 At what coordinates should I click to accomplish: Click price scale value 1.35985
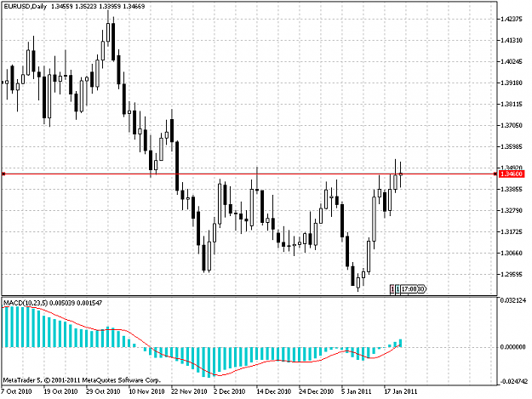point(512,147)
